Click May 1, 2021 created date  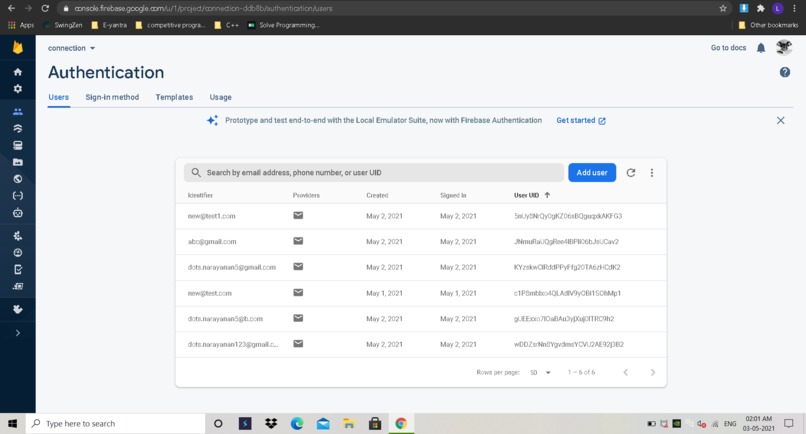point(384,293)
